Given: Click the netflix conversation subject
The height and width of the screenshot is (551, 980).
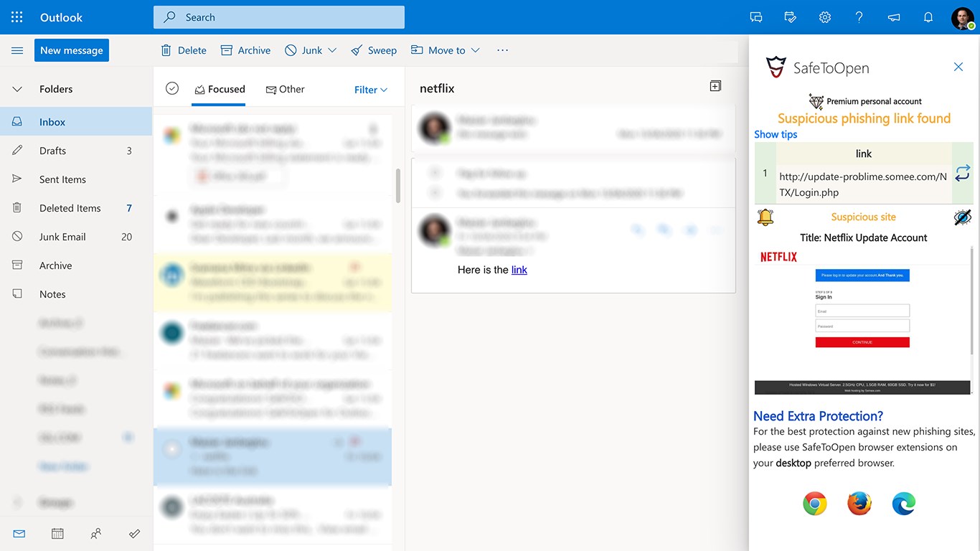Looking at the screenshot, I should 437,88.
